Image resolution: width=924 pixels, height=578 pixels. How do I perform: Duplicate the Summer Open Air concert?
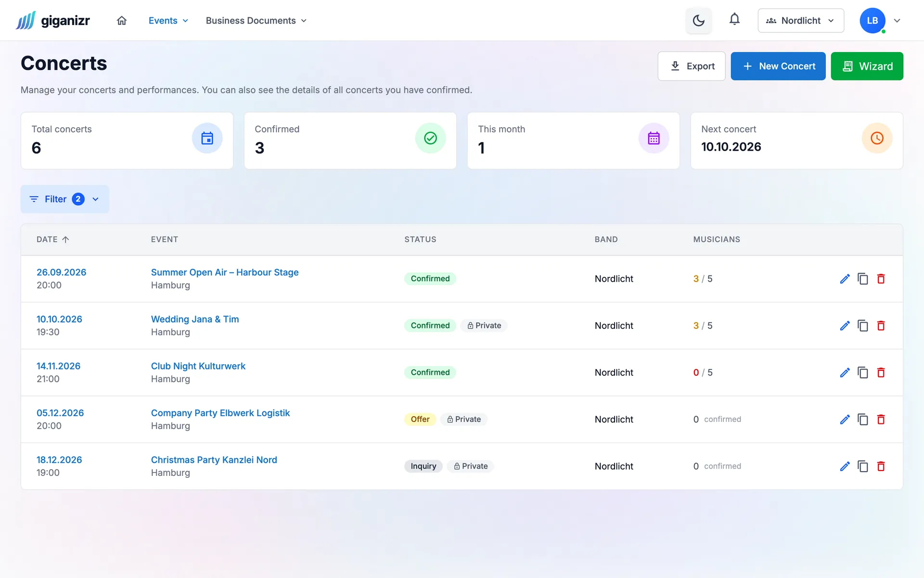tap(863, 279)
